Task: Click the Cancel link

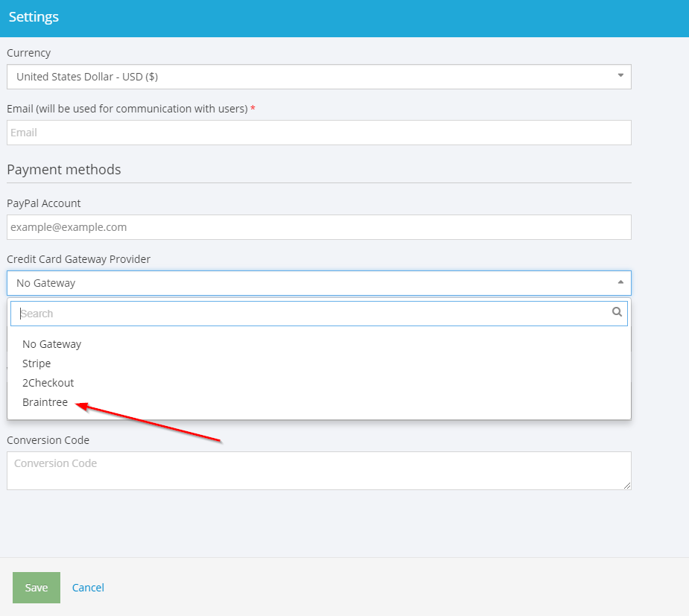Action: pyautogui.click(x=88, y=588)
